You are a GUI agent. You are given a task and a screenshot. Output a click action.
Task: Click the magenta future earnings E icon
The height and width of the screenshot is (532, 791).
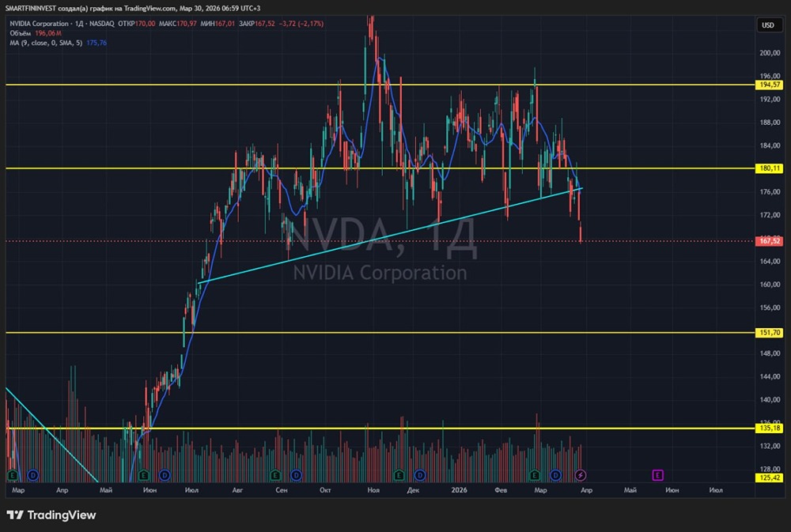coord(657,475)
